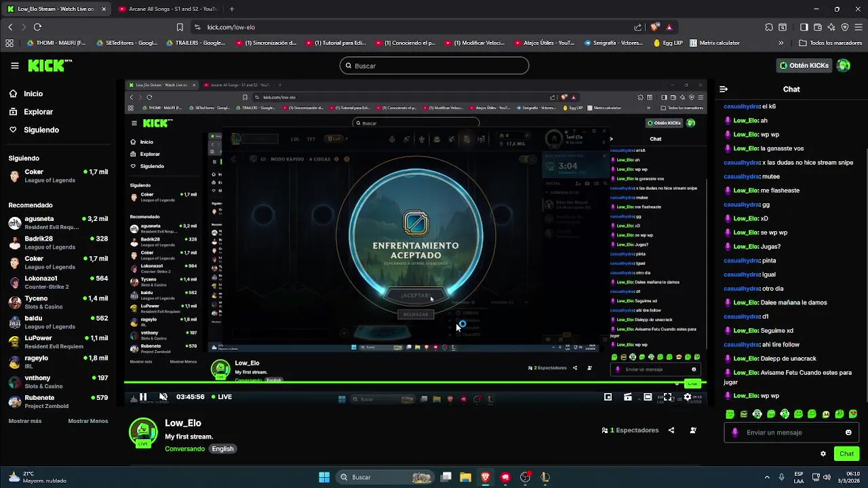Click the follow user icon below the player
868x488 pixels.
[x=693, y=430]
